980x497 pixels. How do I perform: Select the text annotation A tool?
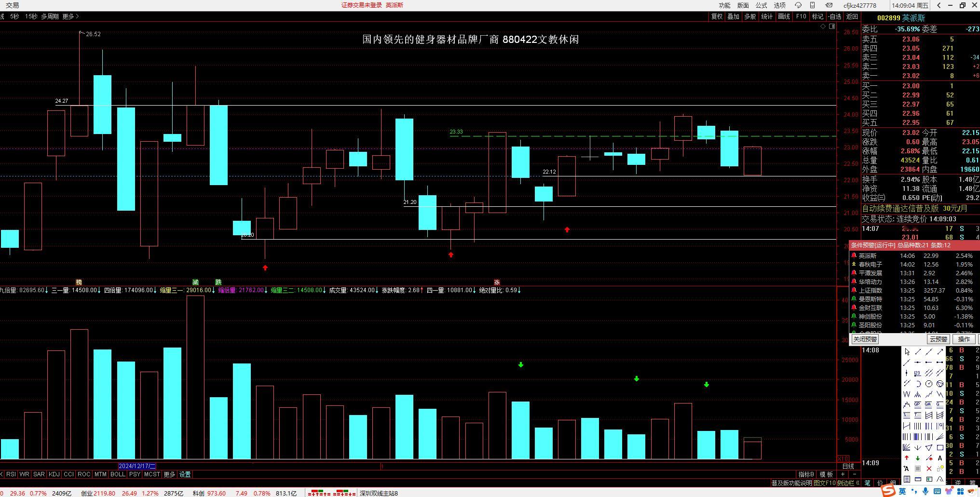click(940, 458)
